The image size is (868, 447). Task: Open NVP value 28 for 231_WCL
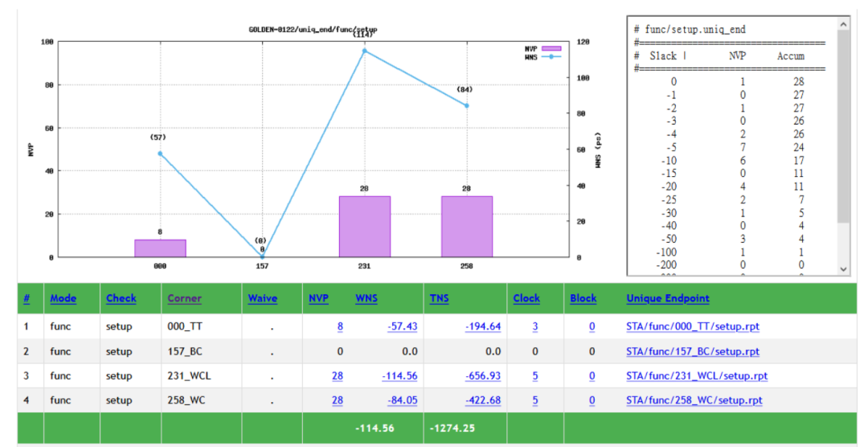pos(337,376)
